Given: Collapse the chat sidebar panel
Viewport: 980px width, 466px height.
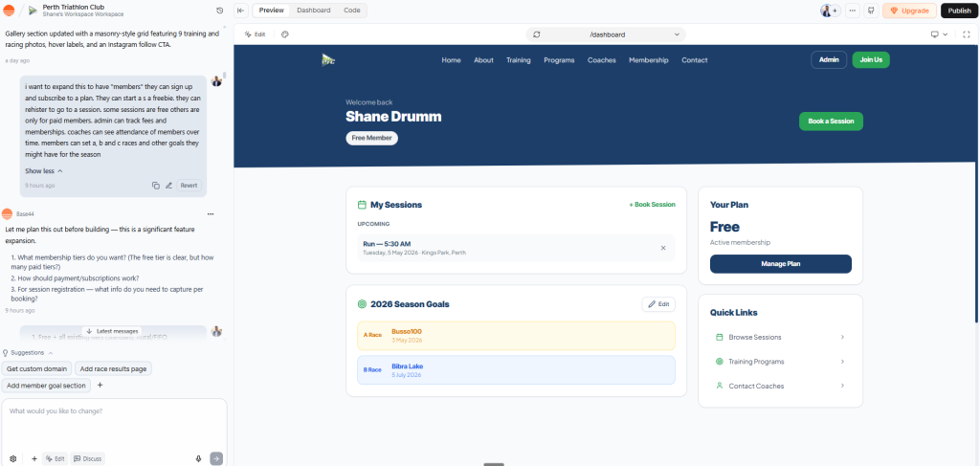Looking at the screenshot, I should tap(241, 11).
